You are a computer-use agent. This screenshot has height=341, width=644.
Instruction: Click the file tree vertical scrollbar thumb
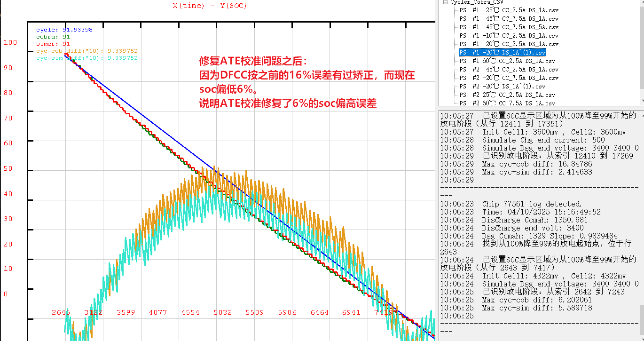(641, 47)
